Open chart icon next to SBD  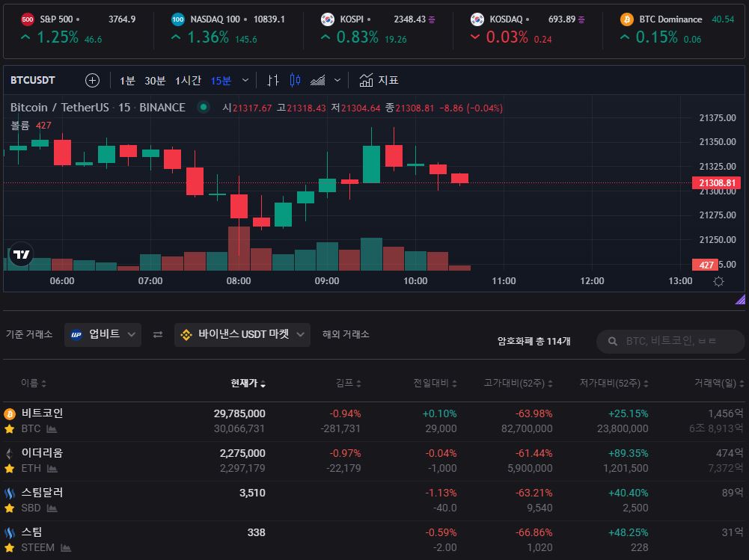pyautogui.click(x=52, y=508)
